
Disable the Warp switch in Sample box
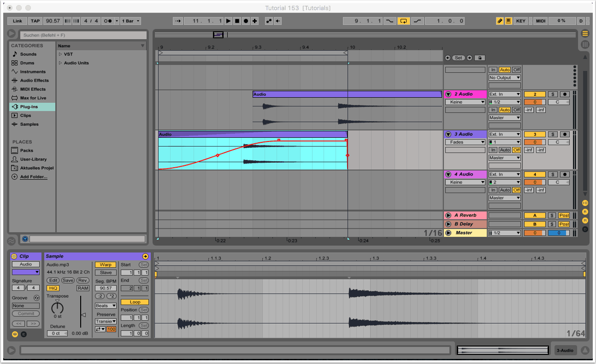[x=106, y=265]
